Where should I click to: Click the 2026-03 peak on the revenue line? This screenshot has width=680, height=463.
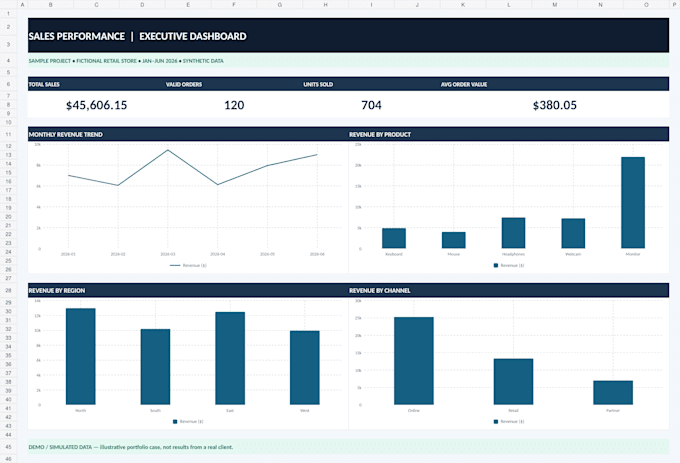click(x=168, y=150)
